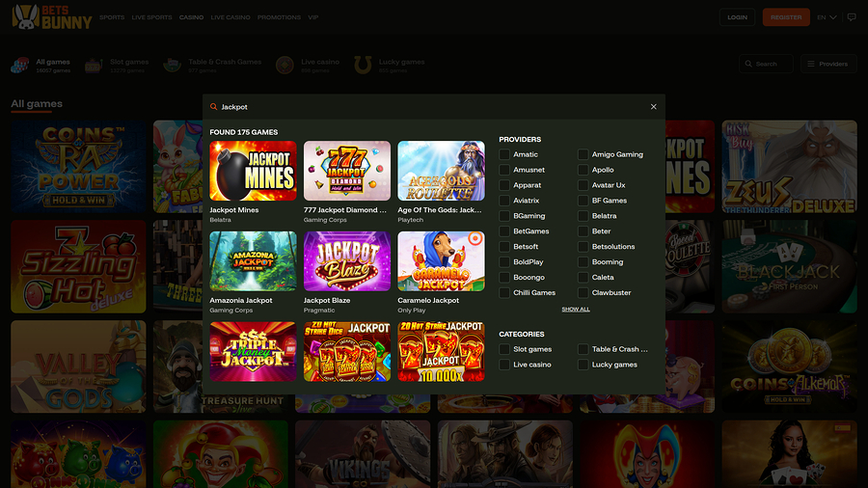Check the Aviatrix provider checkbox
The height and width of the screenshot is (488, 868).
(x=504, y=201)
